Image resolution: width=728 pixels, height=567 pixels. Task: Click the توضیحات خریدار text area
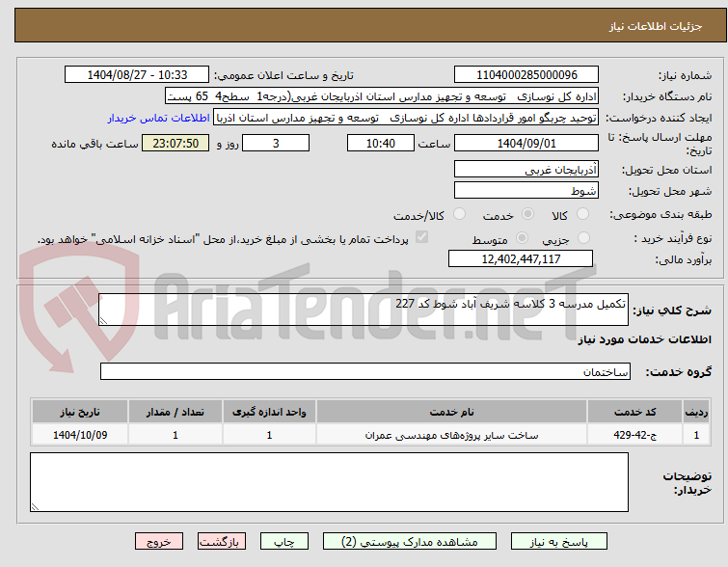coord(329,482)
